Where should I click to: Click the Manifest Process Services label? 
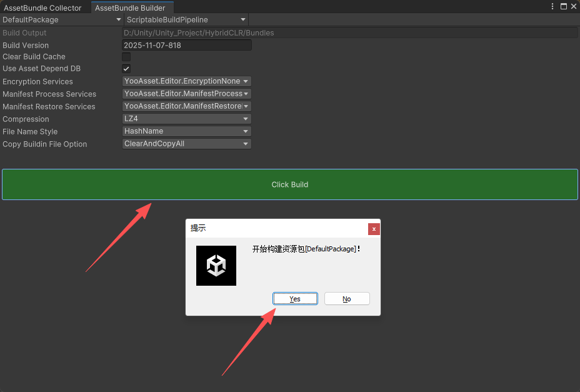click(49, 94)
